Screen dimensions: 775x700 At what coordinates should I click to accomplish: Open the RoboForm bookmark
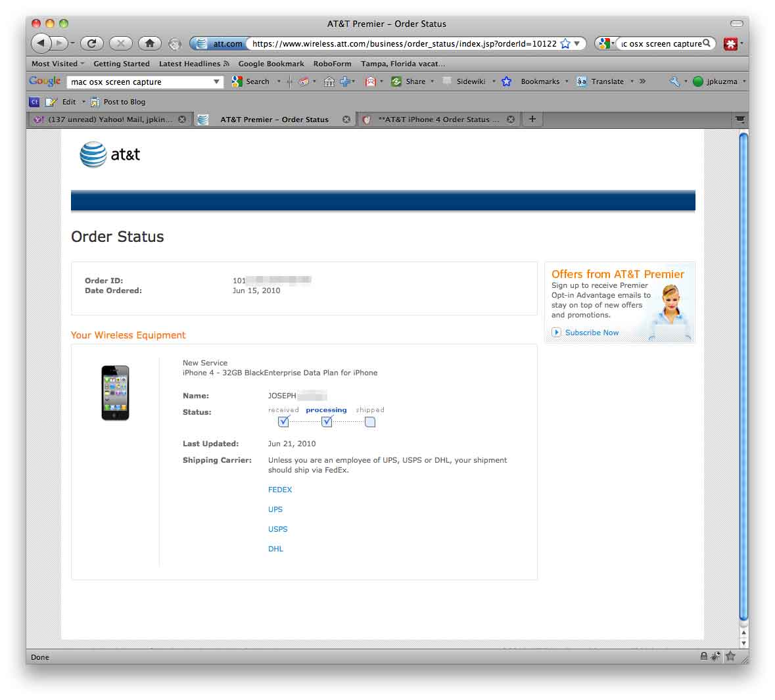tap(332, 64)
